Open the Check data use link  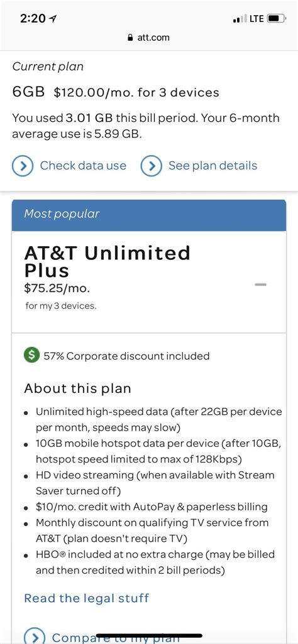tap(83, 166)
